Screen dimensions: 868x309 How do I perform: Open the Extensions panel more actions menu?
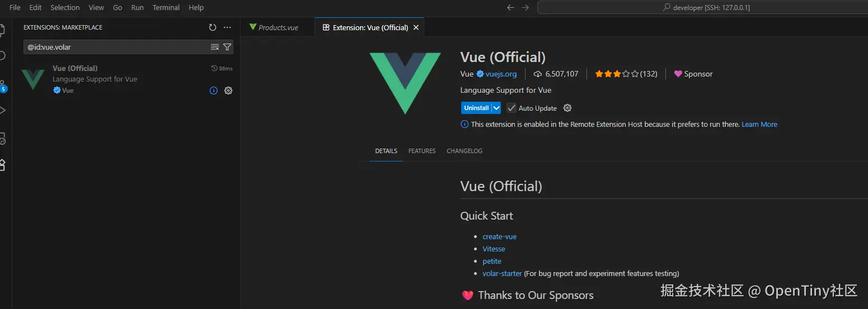click(227, 27)
